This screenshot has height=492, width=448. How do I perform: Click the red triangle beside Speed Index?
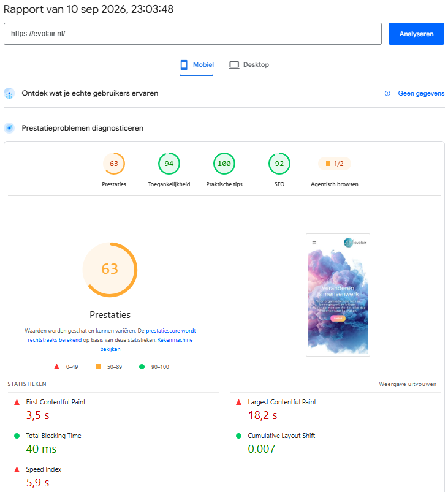(x=17, y=469)
